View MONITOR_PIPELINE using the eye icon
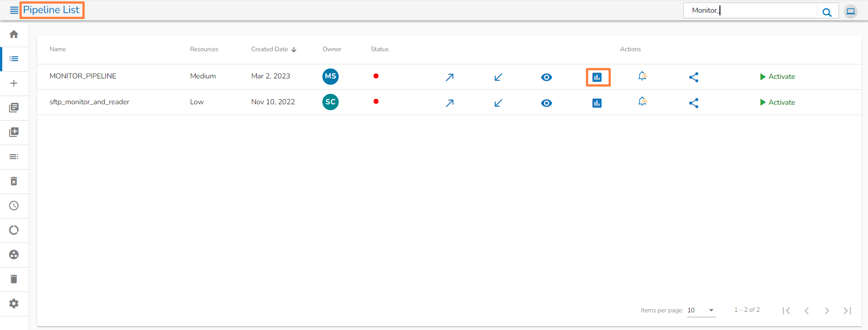This screenshot has height=330, width=868. 547,78
